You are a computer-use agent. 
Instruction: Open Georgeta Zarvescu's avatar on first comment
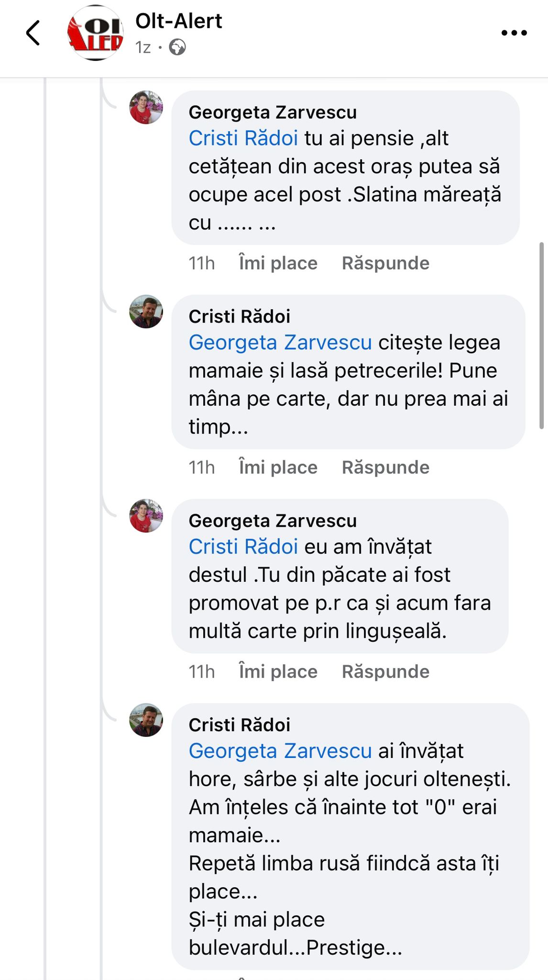click(x=146, y=107)
